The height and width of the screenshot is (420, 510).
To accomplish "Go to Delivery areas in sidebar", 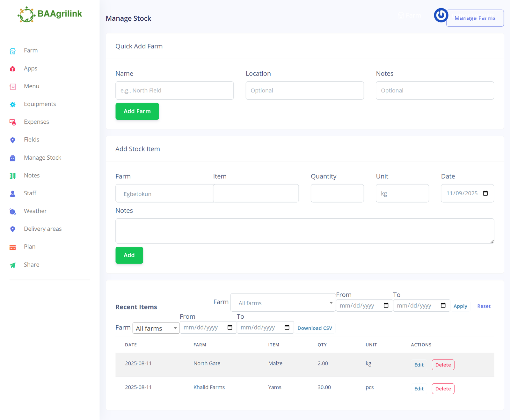I will click(43, 229).
